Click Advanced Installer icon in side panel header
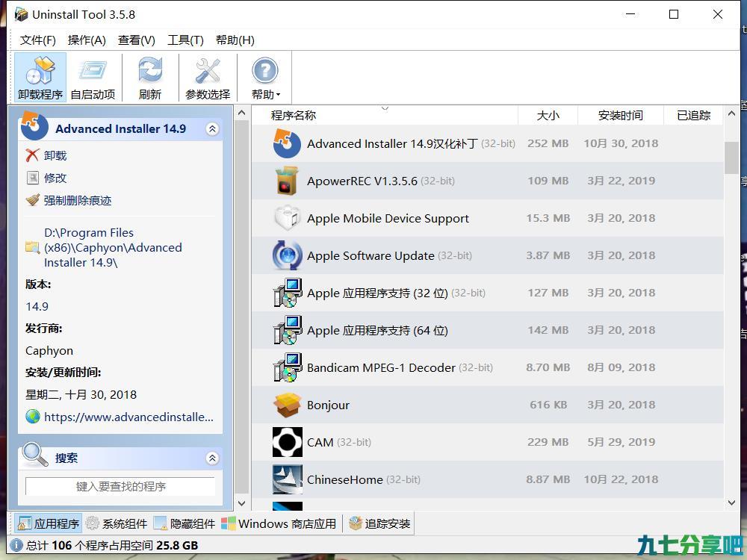The height and width of the screenshot is (560, 747). click(34, 125)
